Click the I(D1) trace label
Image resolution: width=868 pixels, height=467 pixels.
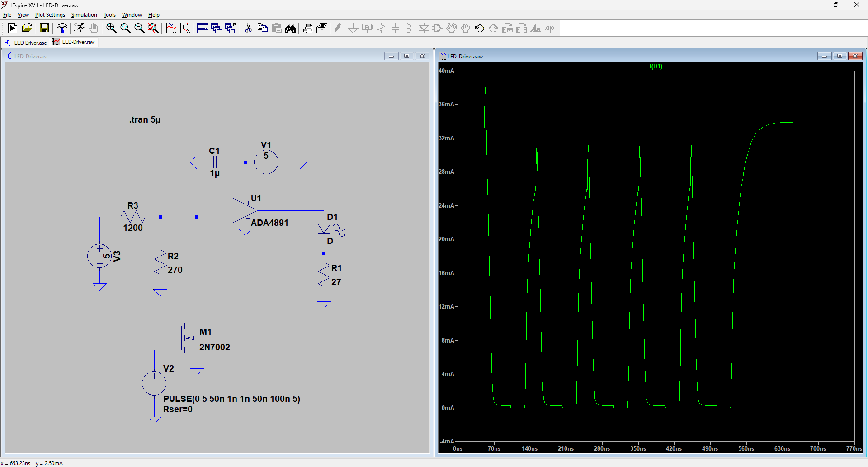click(656, 66)
